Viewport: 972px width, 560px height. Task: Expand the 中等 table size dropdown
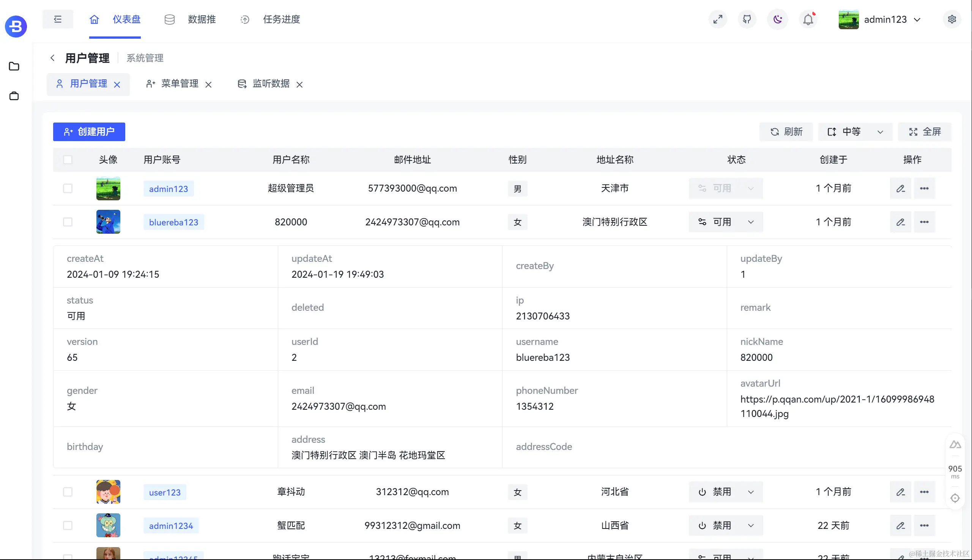point(855,132)
